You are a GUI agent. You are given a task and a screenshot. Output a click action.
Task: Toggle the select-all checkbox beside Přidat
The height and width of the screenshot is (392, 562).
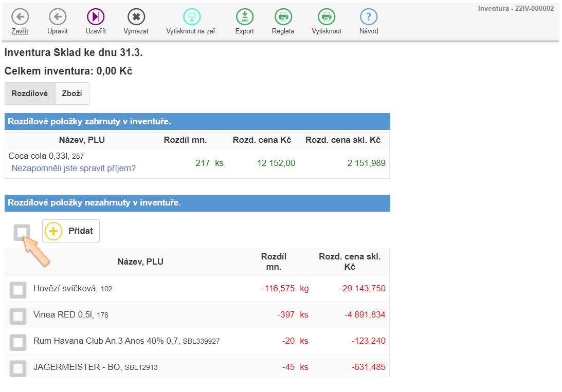(22, 233)
